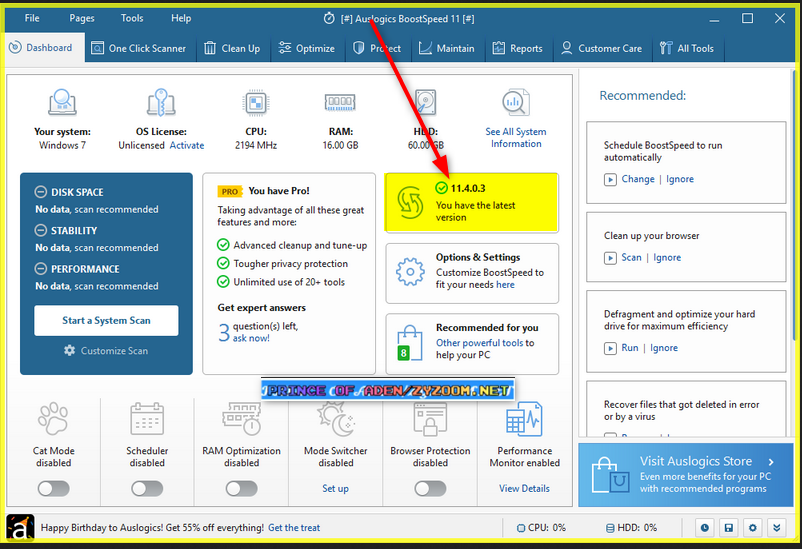
Task: Ignore the browser cleanup recommendation
Action: [667, 257]
